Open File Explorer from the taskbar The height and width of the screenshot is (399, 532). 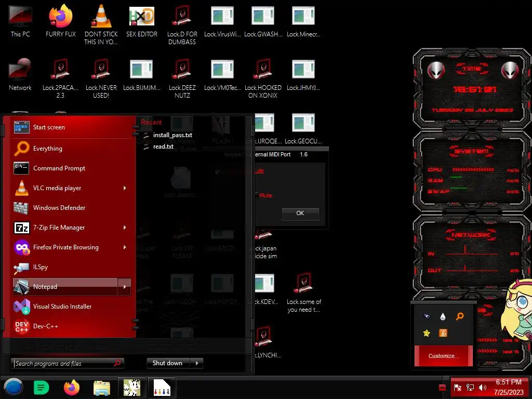point(102,388)
